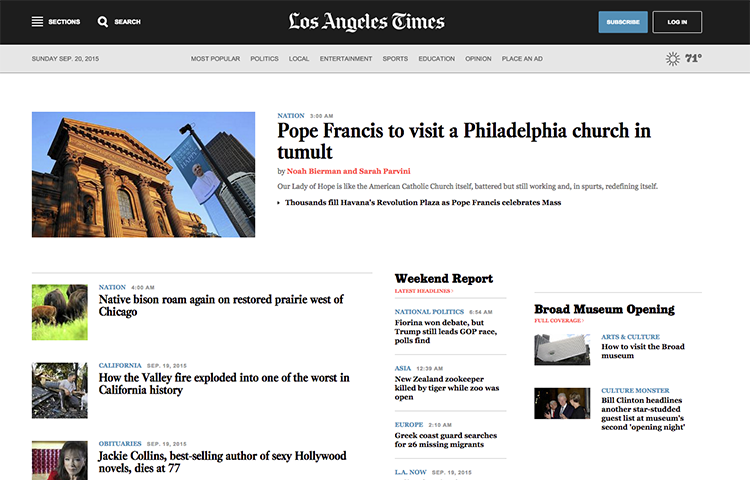750x480 pixels.
Task: Open Fiorina won debate story
Action: pyautogui.click(x=446, y=331)
